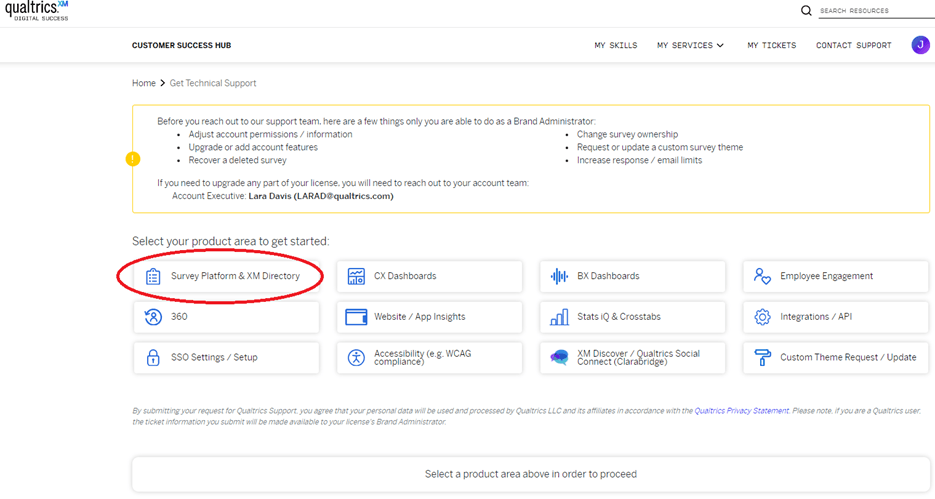Click 'Upgrade or add account features' text
This screenshot has width=935, height=499.
[253, 147]
